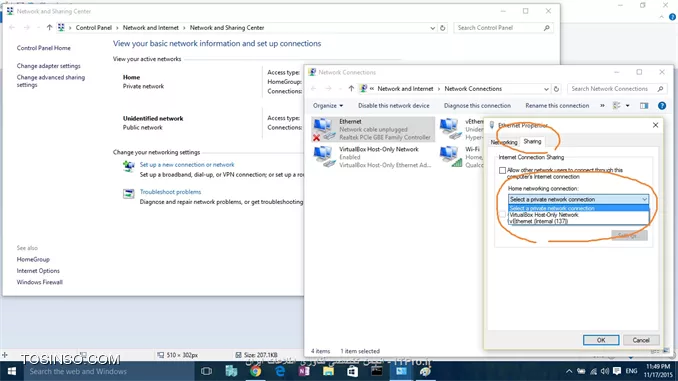Click Cancel in Ethernet Properties
The width and height of the screenshot is (678, 381).
(641, 340)
